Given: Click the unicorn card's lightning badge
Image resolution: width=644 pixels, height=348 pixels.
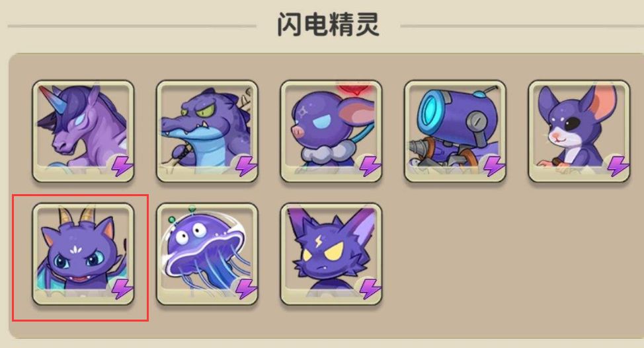Looking at the screenshot, I should point(122,166).
